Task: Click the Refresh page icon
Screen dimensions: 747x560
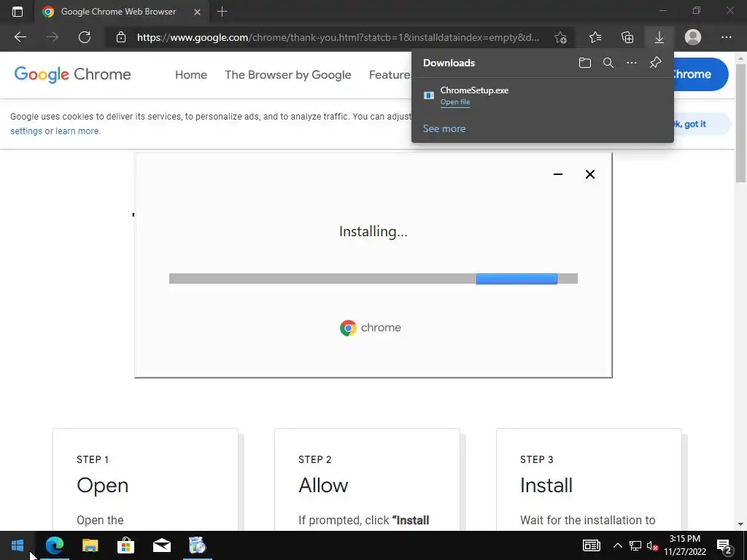Action: [85, 37]
